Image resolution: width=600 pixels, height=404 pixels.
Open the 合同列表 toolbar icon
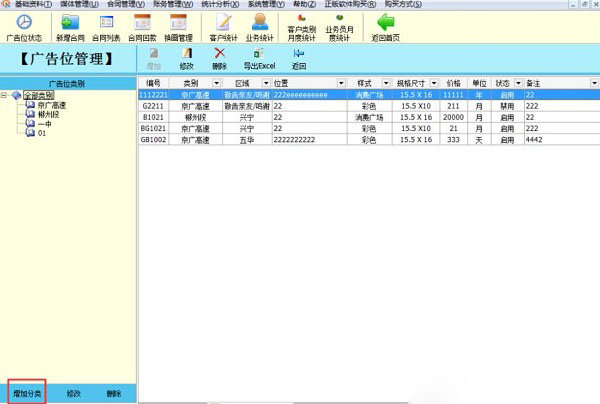[x=107, y=24]
